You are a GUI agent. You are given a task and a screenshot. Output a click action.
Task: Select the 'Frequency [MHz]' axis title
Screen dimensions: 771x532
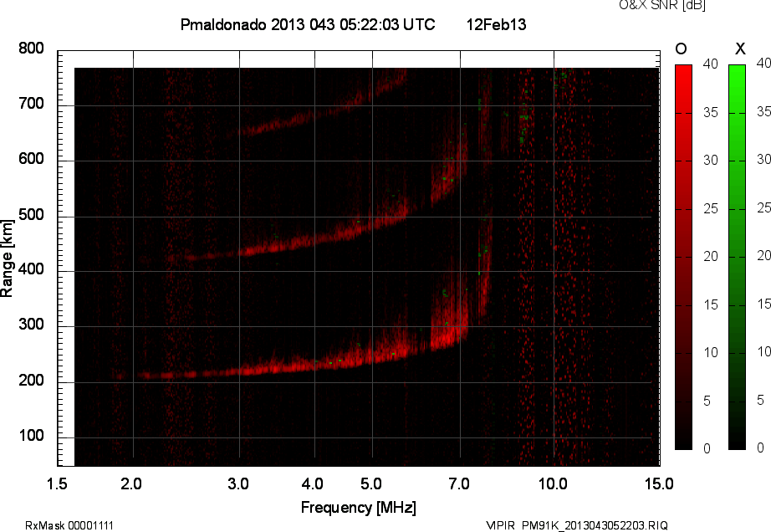tap(359, 508)
